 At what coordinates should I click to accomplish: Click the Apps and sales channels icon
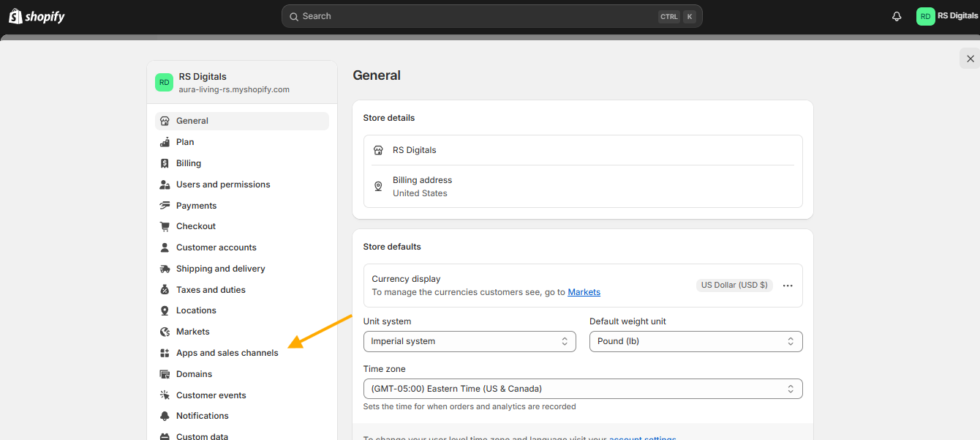point(165,353)
